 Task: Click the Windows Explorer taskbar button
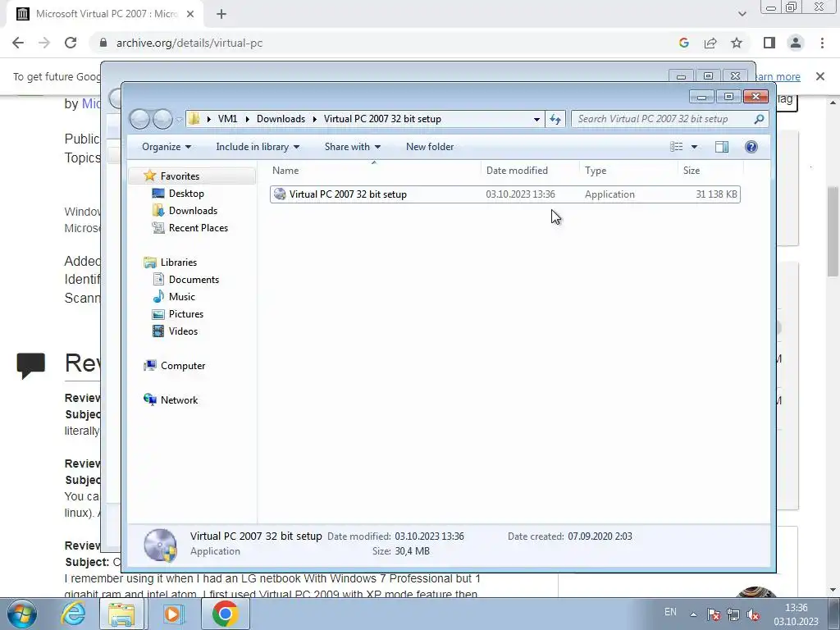tap(121, 614)
